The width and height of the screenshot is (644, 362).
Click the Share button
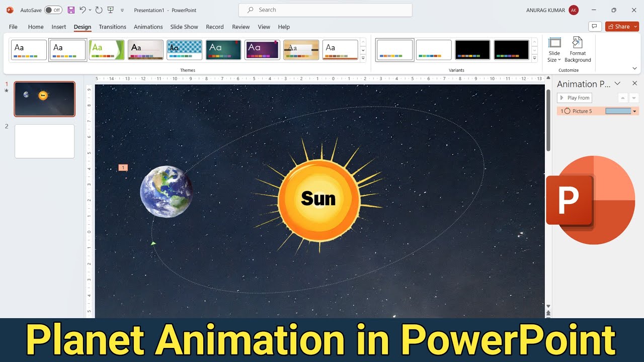(618, 27)
